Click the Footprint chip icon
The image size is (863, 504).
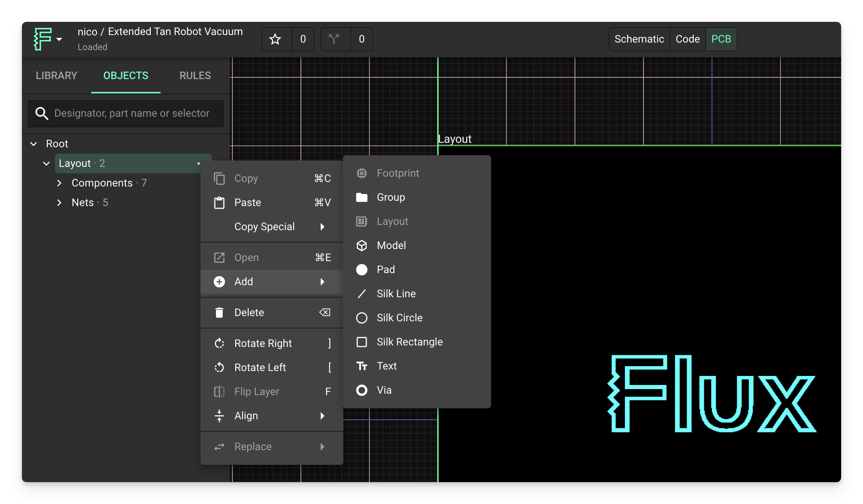click(x=362, y=173)
